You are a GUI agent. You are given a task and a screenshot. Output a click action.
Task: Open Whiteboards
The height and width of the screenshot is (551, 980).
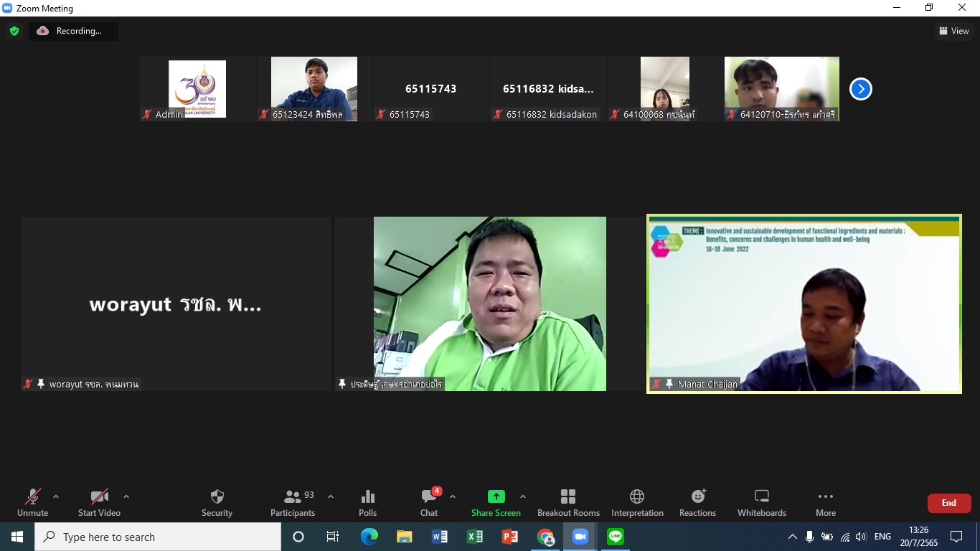tap(762, 502)
